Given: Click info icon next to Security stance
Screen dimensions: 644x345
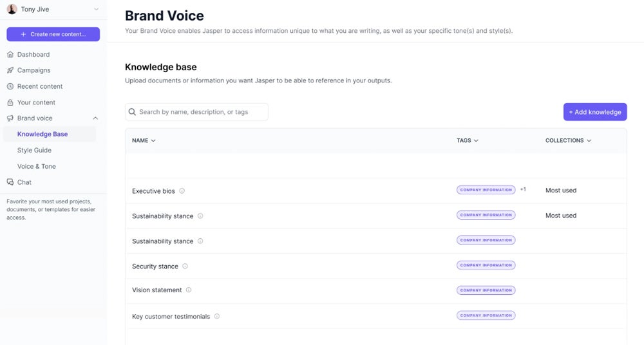Looking at the screenshot, I should [185, 266].
